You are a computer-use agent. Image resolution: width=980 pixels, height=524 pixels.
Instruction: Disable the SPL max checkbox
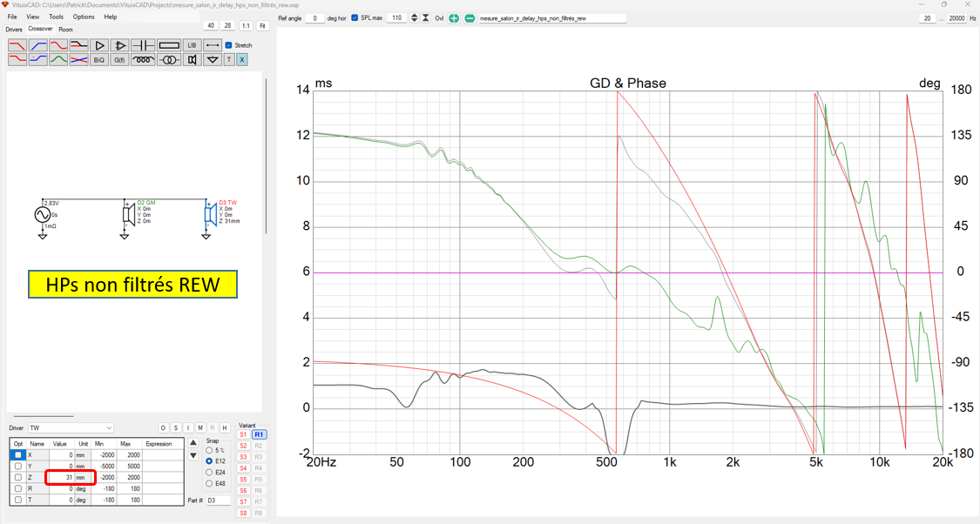click(x=355, y=18)
